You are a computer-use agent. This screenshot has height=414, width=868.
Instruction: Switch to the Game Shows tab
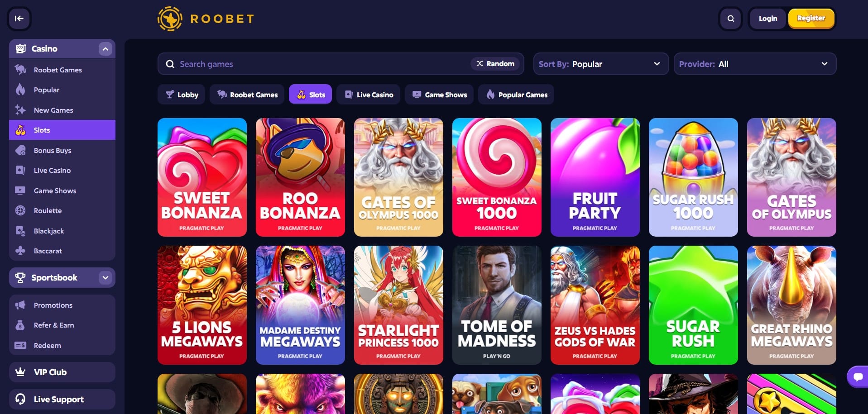[x=439, y=95]
